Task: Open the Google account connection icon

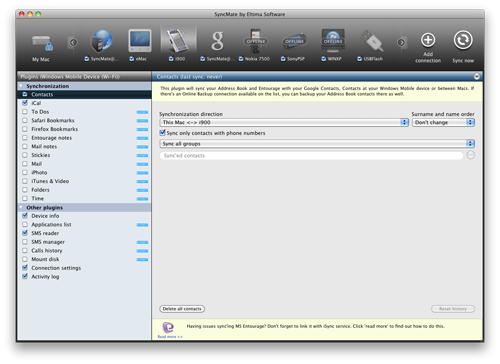Action: tap(217, 41)
